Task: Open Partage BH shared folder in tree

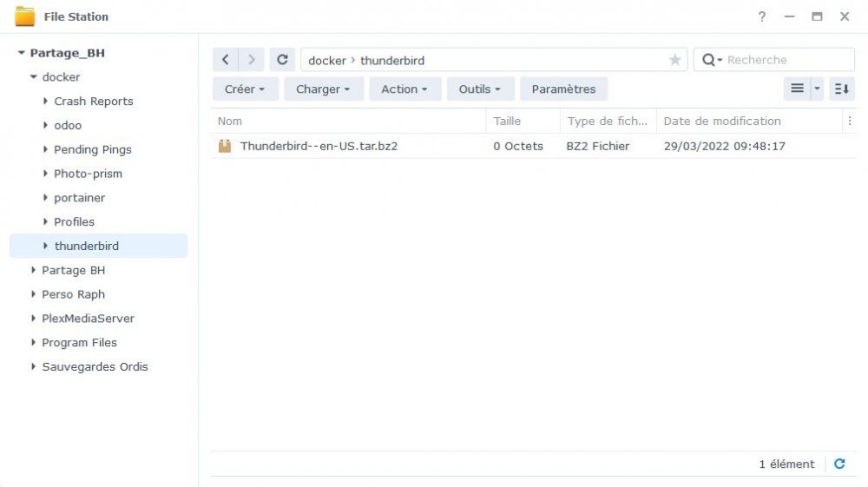Action: tap(73, 270)
